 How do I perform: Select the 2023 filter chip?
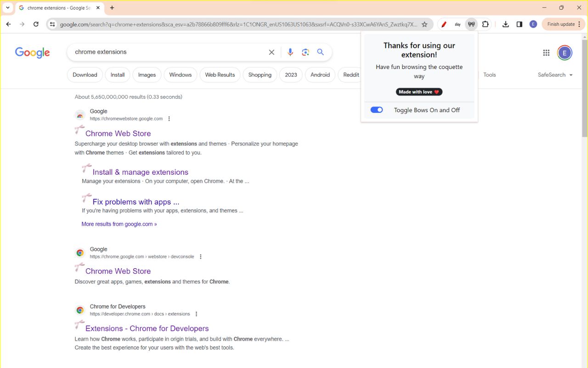pyautogui.click(x=291, y=75)
